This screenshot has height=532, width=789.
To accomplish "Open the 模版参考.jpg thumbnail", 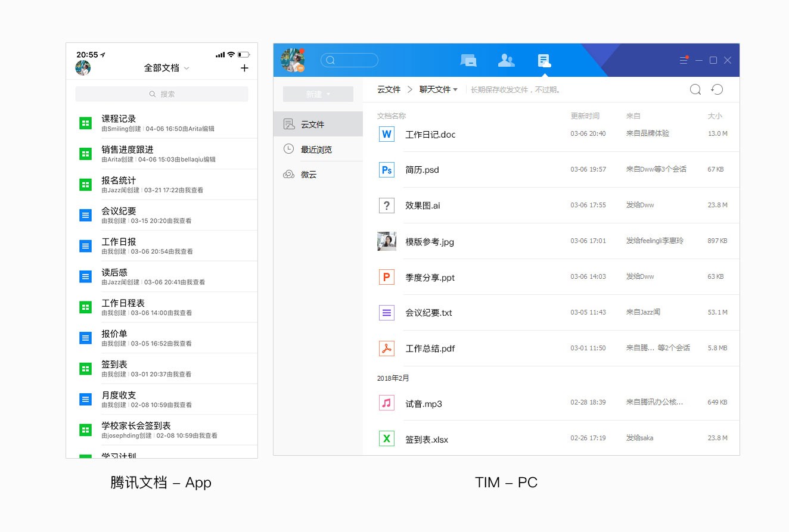I will click(x=387, y=241).
